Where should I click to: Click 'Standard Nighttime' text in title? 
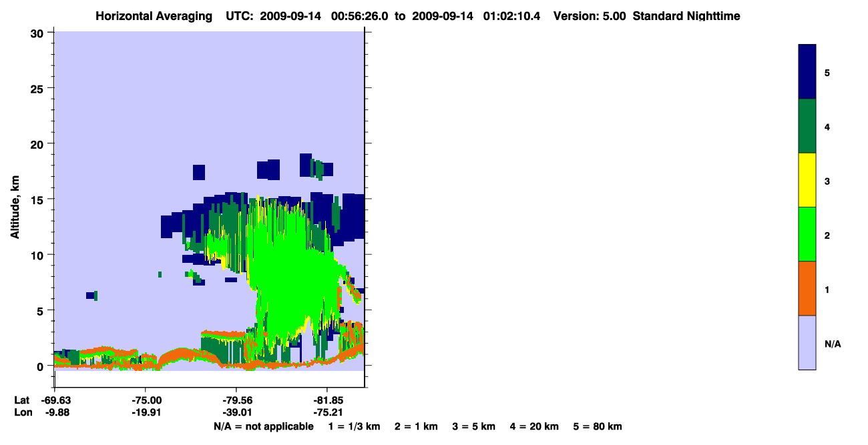pyautogui.click(x=686, y=16)
